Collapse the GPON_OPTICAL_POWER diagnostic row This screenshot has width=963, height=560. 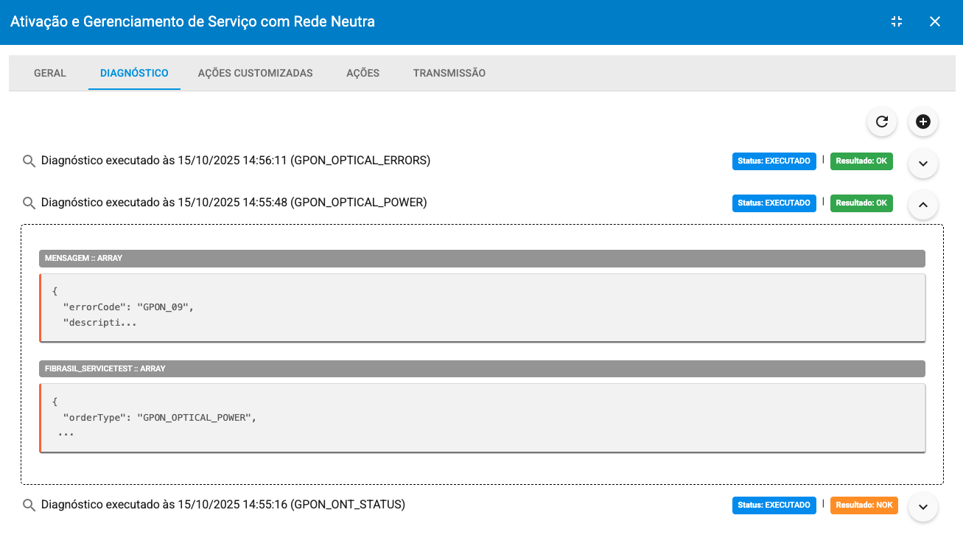922,205
